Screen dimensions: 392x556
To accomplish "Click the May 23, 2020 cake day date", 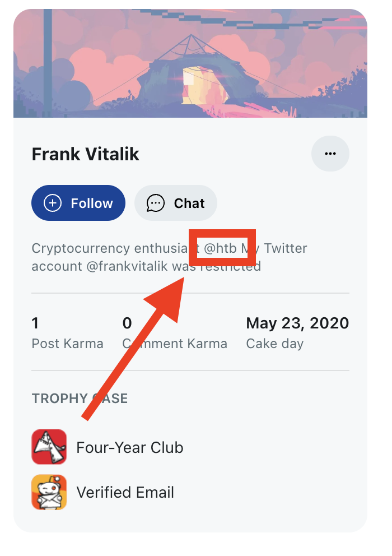I will click(x=297, y=323).
